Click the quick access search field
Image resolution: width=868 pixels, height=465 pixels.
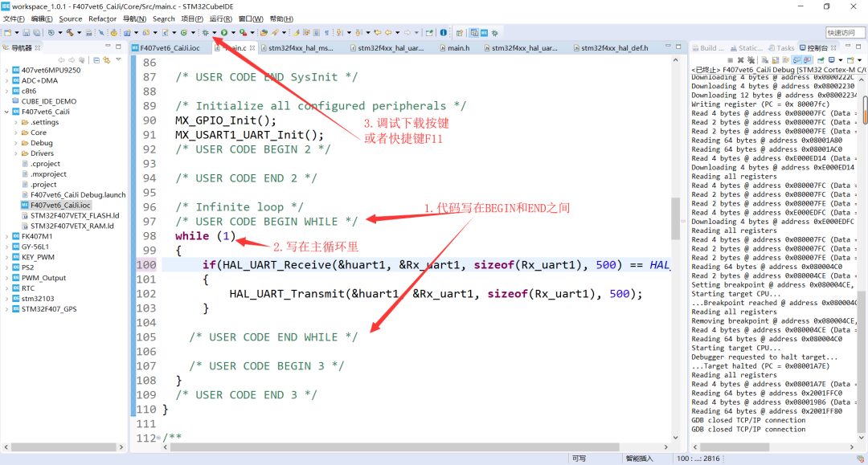coord(845,33)
